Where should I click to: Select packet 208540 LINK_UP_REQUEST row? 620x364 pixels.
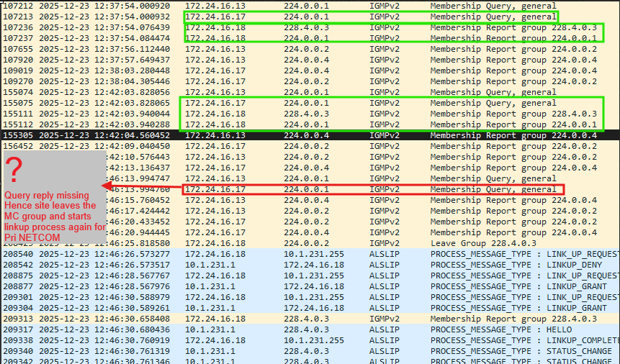[310, 254]
